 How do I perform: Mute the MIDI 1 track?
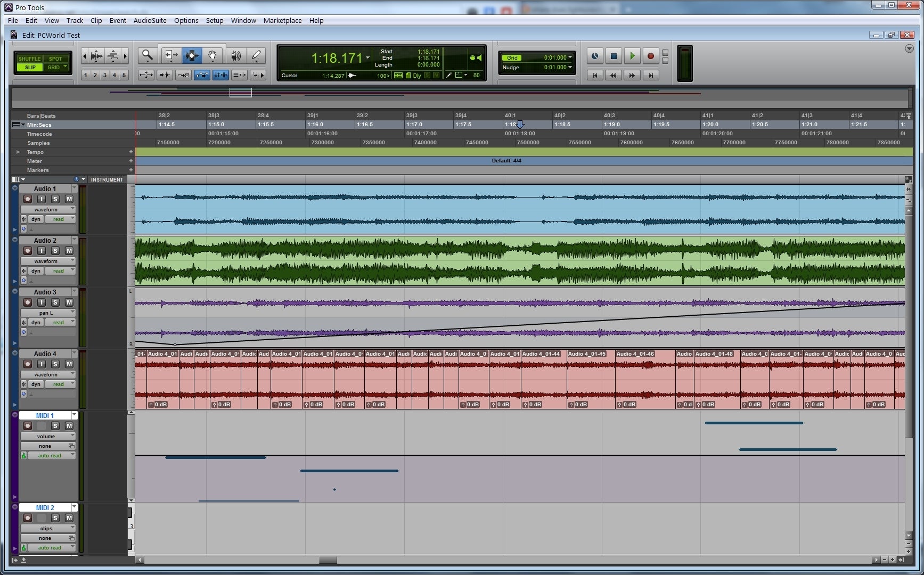(69, 426)
